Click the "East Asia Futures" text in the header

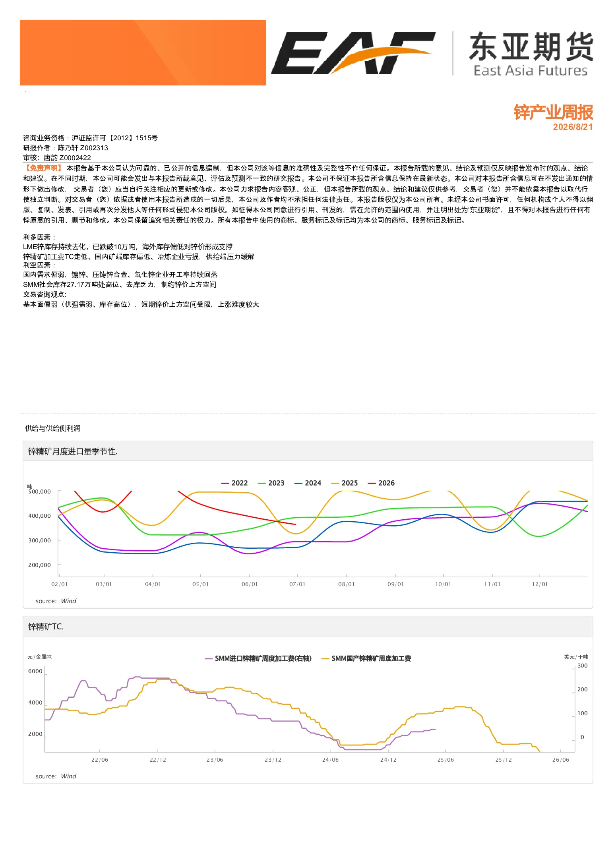[x=531, y=71]
